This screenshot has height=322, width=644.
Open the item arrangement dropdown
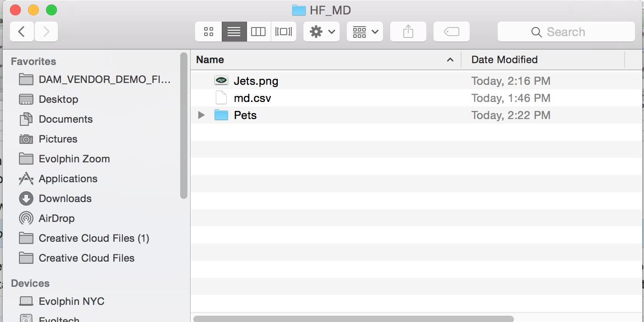click(x=365, y=32)
